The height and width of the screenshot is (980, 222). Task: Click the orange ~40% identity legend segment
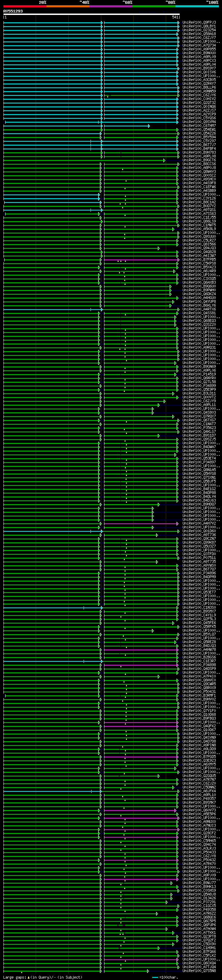68,6
